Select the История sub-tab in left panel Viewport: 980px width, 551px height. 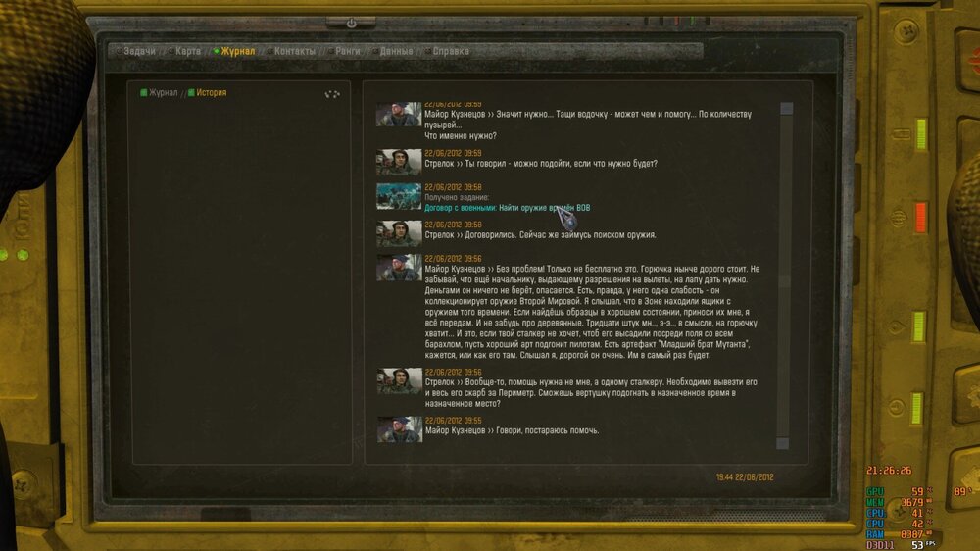click(x=212, y=92)
